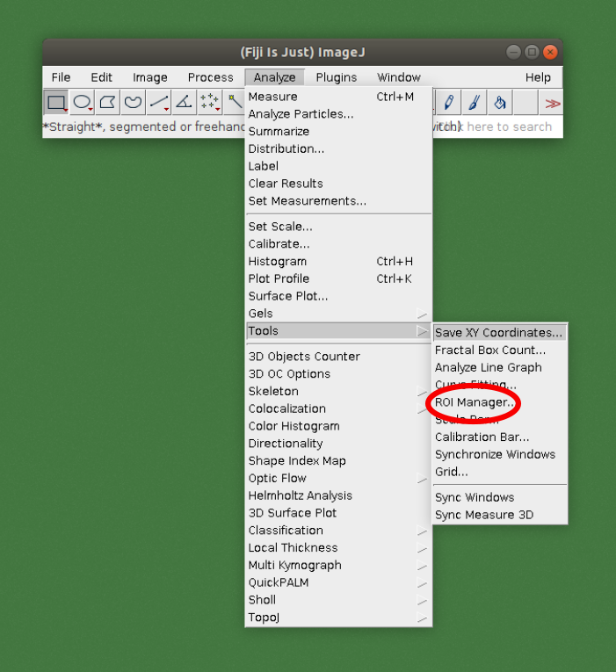The width and height of the screenshot is (616, 672).
Task: Expand the Classification submenu
Action: pos(338,531)
